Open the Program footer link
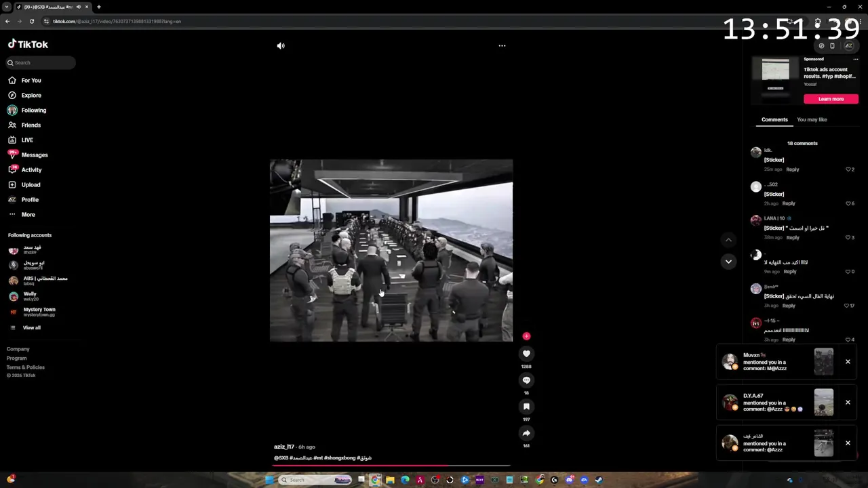Viewport: 868px width, 488px height. point(17,358)
